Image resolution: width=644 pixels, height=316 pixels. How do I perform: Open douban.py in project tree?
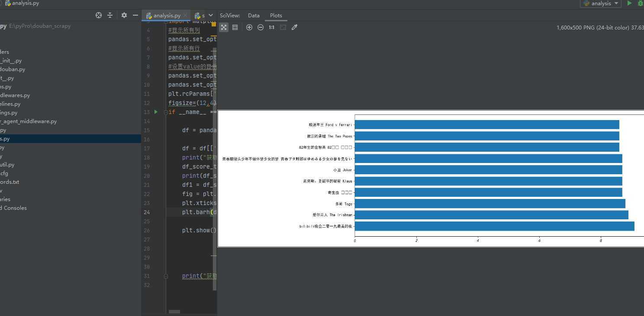point(13,69)
